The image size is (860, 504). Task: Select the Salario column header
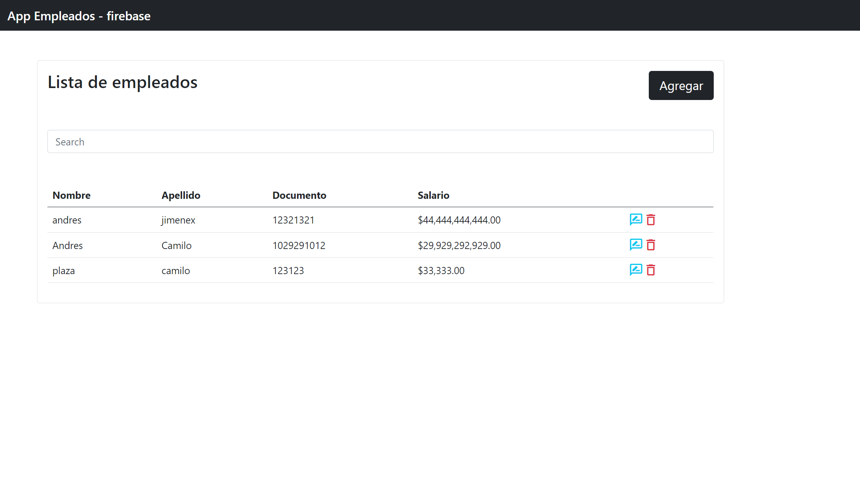pos(434,195)
